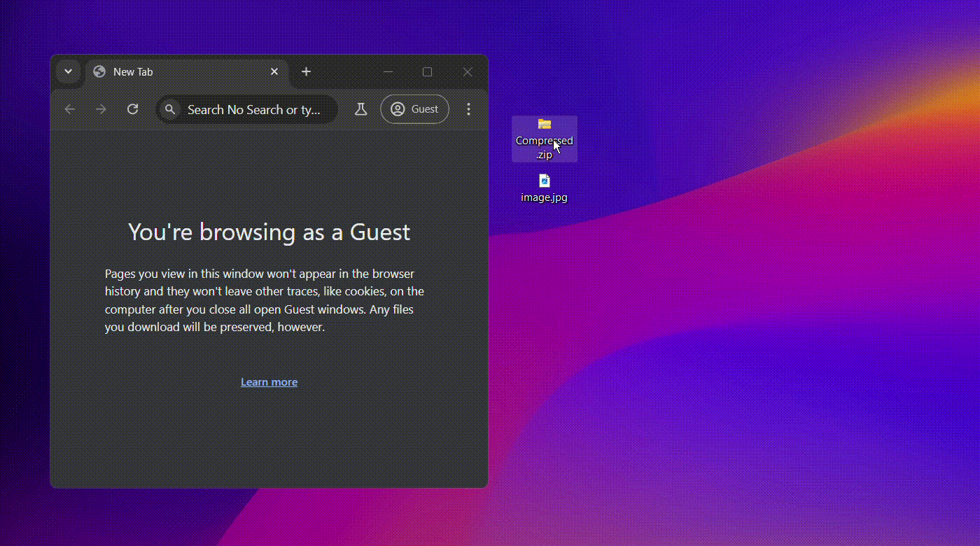
Task: Go back with the back arrow
Action: tap(70, 109)
